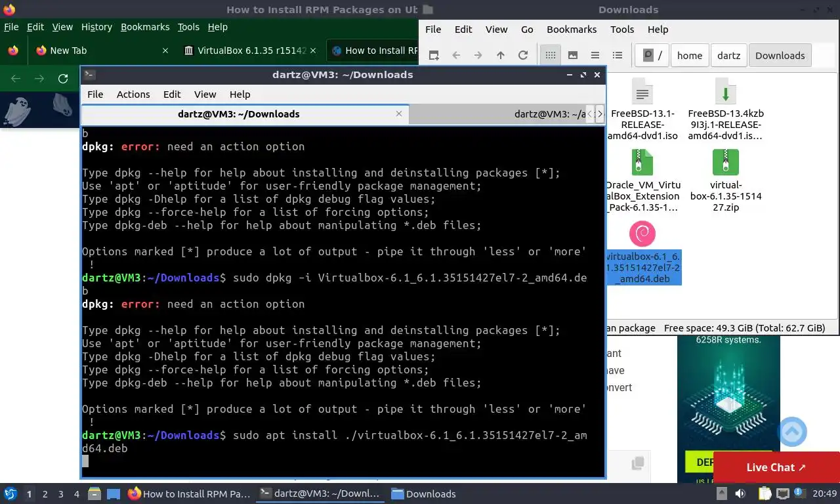Click show desktop icon in taskbar

[114, 493]
